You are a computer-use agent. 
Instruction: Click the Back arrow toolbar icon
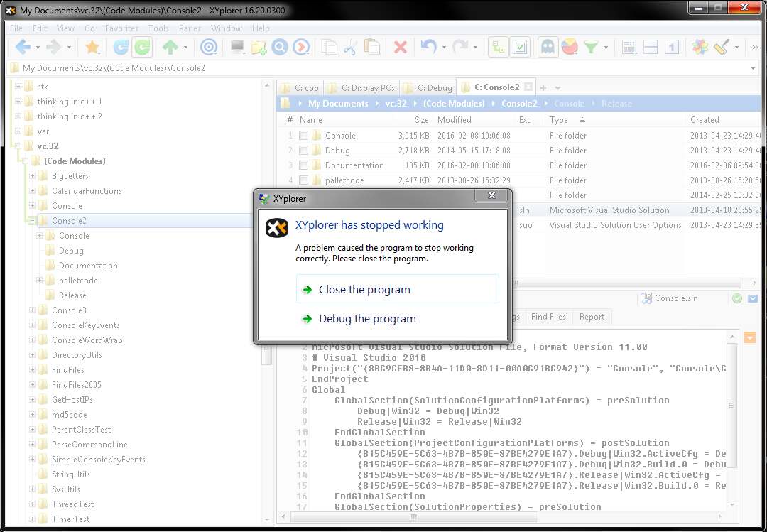tap(23, 48)
